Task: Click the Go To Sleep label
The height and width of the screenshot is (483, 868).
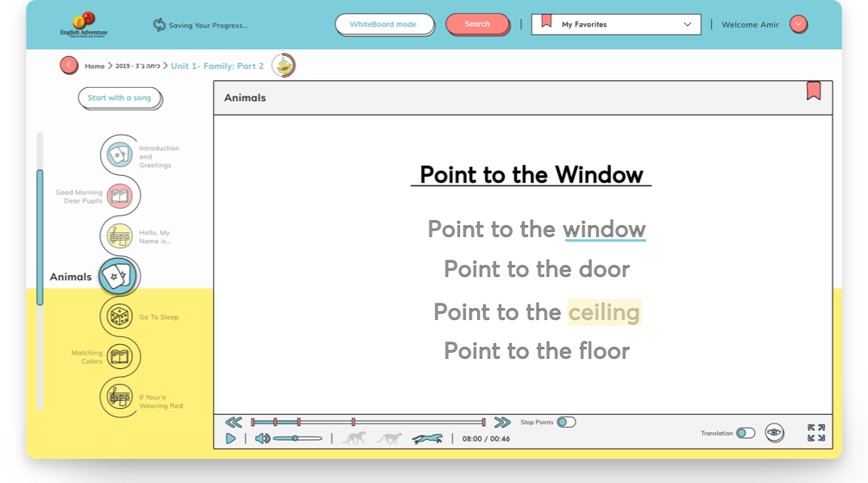Action: [159, 317]
